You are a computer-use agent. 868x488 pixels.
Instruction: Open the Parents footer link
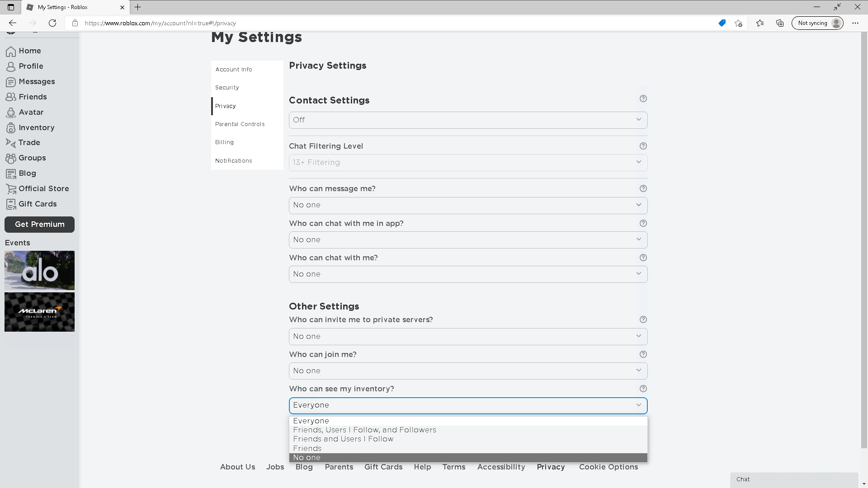pos(339,467)
